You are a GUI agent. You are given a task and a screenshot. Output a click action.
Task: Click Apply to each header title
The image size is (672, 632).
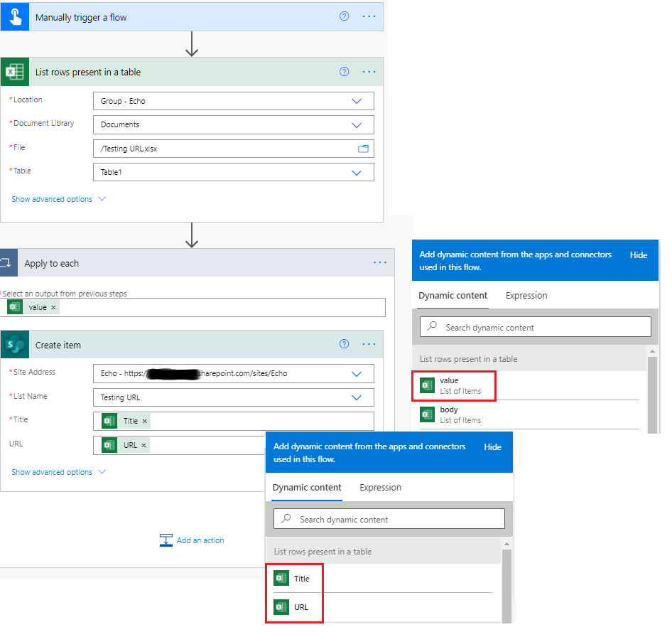(51, 263)
